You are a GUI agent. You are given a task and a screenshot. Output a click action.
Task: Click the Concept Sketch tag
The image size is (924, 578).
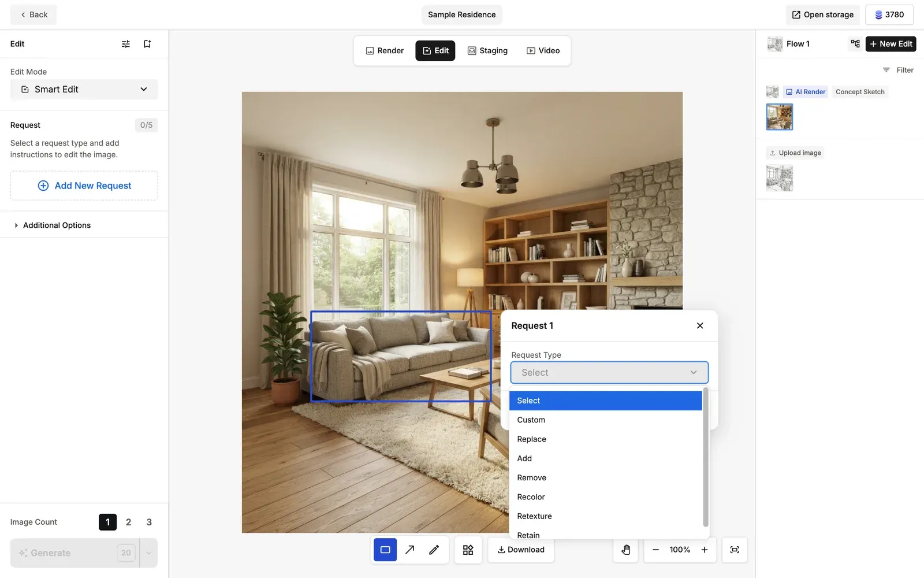pyautogui.click(x=860, y=92)
